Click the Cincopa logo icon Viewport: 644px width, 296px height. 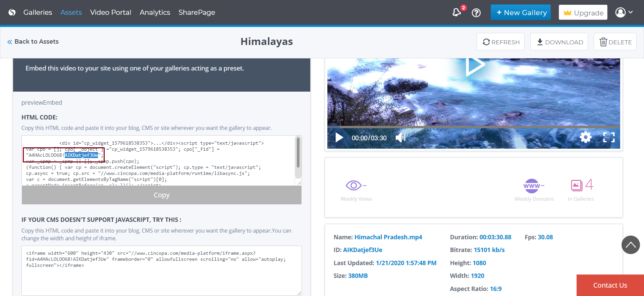click(x=12, y=12)
